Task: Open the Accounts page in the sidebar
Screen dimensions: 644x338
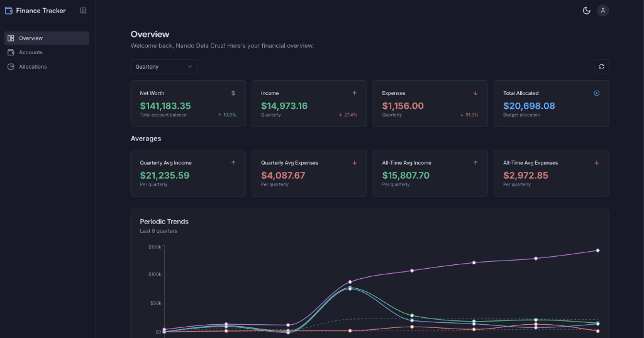Action: 47,52
